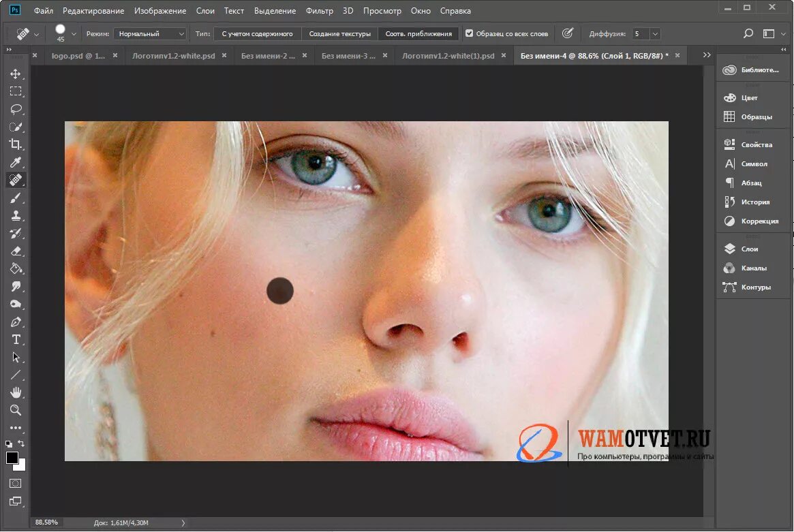794x532 pixels.
Task: Open the Просмотр menu
Action: (x=382, y=11)
